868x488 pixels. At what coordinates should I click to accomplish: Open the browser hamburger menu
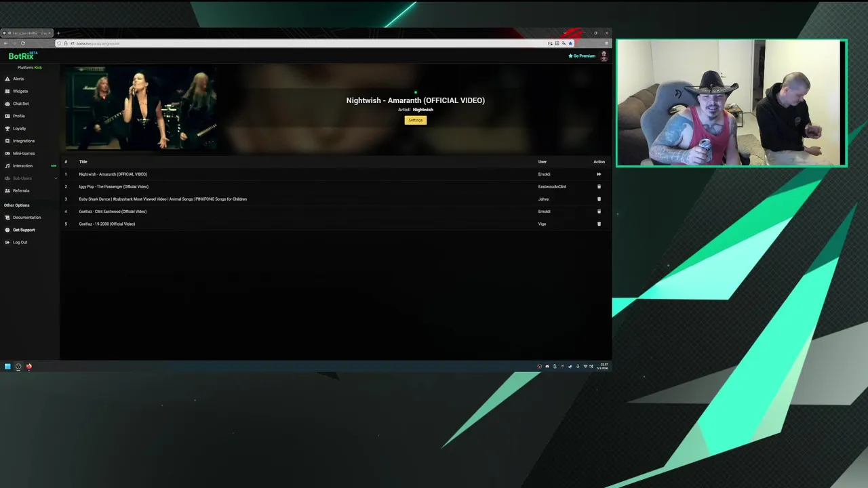(606, 43)
